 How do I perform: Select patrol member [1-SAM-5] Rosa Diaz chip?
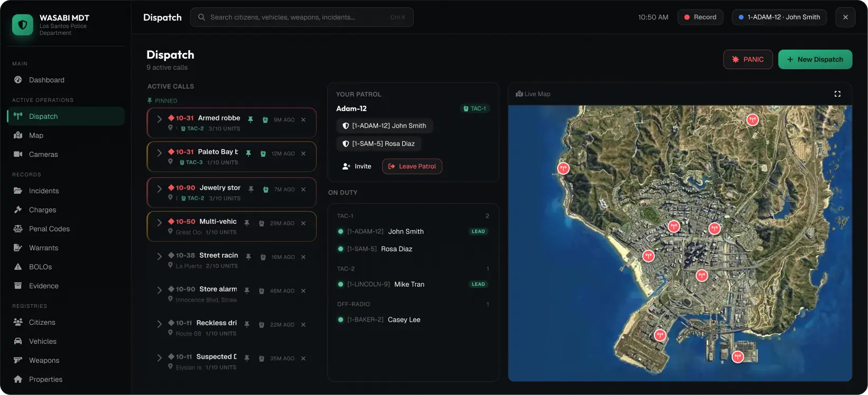click(378, 144)
